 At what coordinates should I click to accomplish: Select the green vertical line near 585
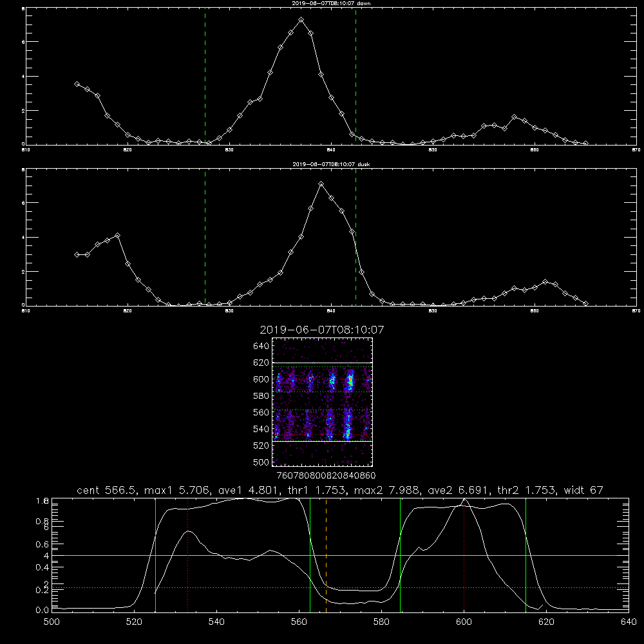(400, 555)
